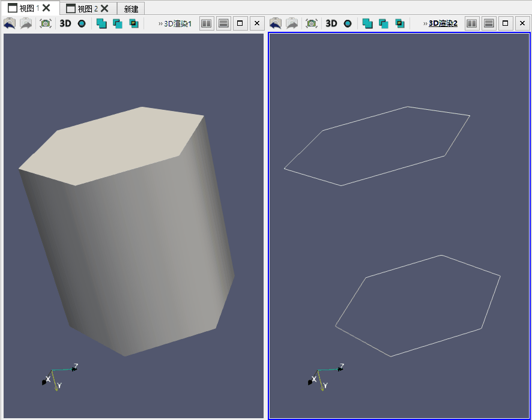The height and width of the screenshot is (420, 532).
Task: Close the 3D渲染2 view frame
Action: tap(522, 23)
